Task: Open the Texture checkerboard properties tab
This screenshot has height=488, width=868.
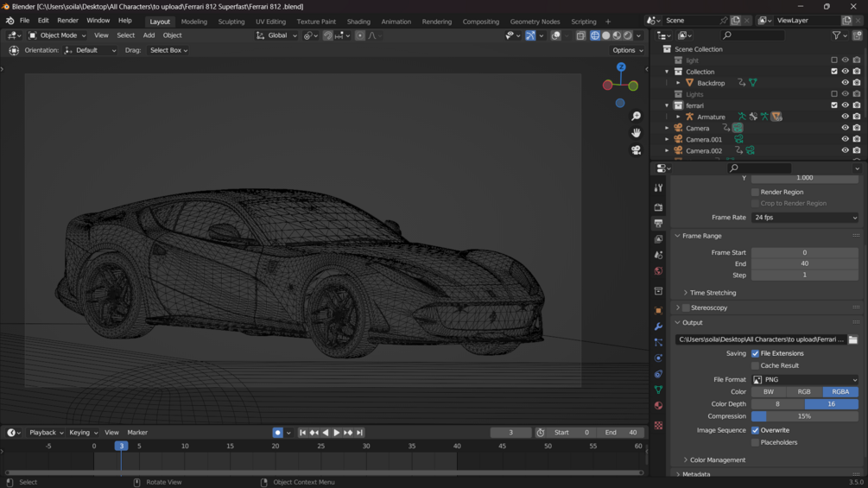Action: pos(658,425)
